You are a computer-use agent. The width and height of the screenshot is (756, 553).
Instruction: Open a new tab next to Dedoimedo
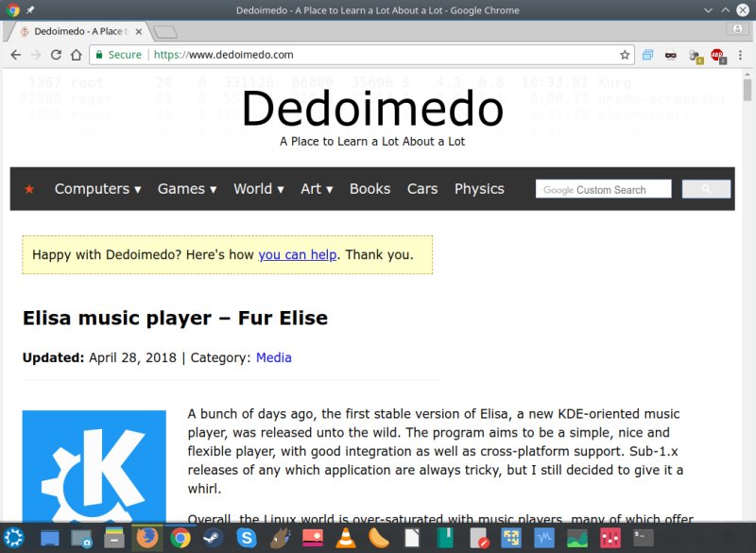[x=164, y=32]
